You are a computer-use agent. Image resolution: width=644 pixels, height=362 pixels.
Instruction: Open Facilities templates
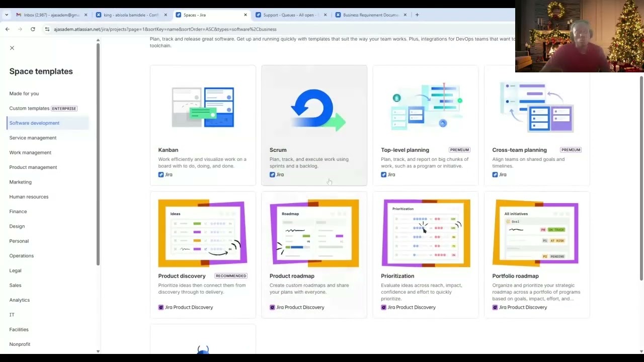point(19,329)
